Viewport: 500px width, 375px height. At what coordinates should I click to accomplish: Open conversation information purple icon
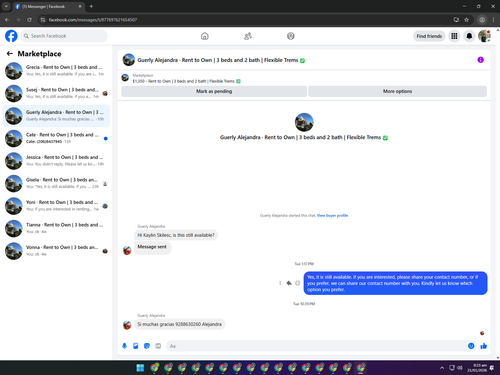[x=480, y=60]
